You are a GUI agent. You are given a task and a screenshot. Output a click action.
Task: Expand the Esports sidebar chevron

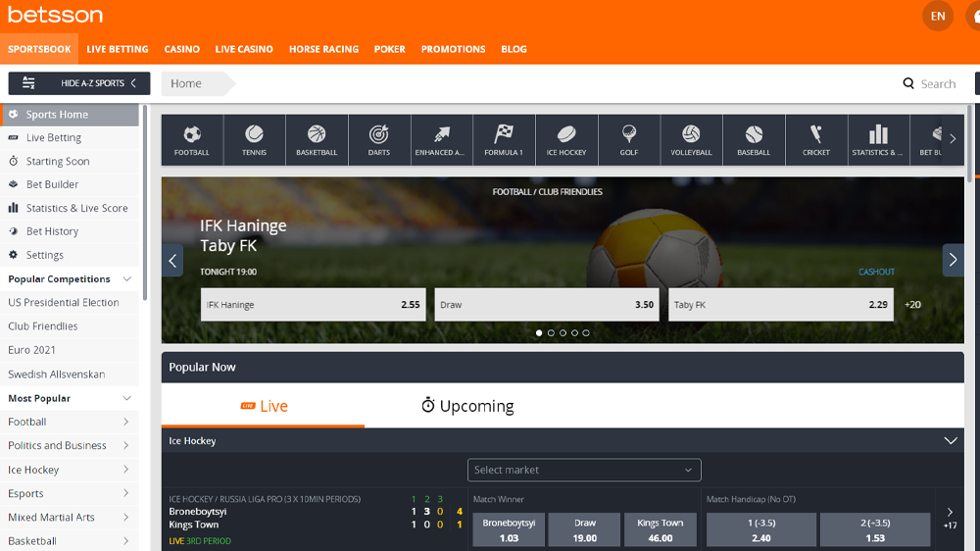click(126, 493)
